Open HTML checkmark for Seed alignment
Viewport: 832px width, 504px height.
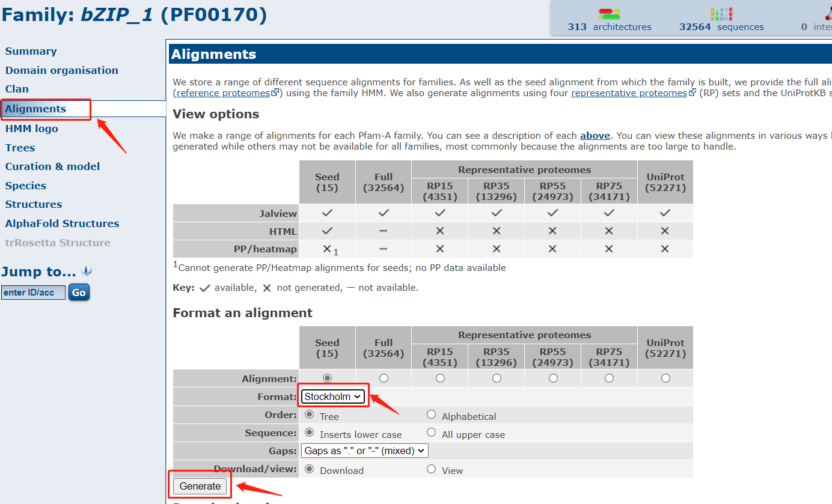pyautogui.click(x=327, y=231)
